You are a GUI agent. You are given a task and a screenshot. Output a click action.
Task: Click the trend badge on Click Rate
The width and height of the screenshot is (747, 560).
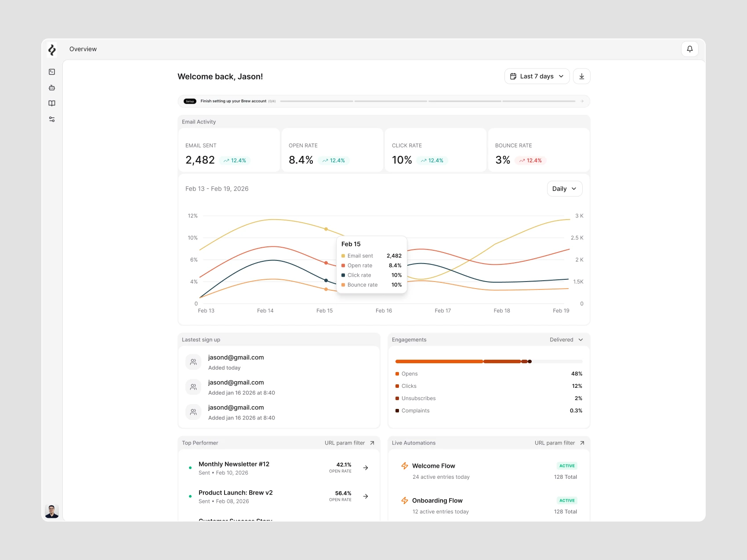(x=432, y=160)
